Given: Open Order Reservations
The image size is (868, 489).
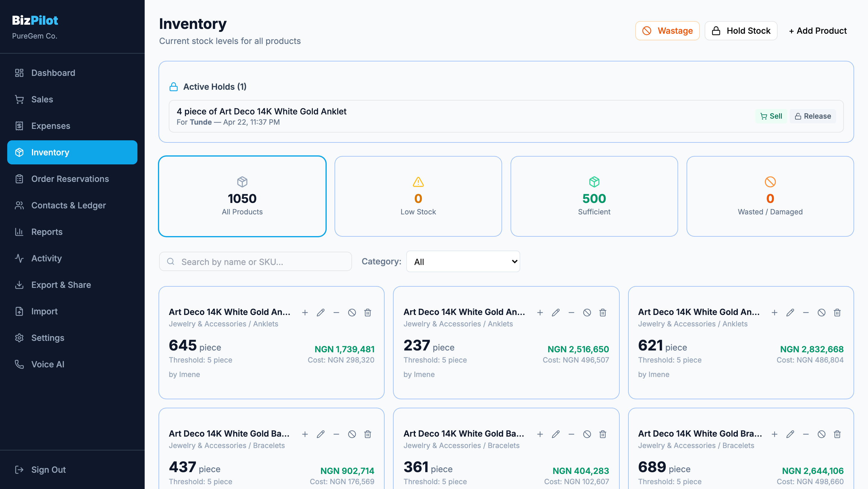Looking at the screenshot, I should (72, 179).
